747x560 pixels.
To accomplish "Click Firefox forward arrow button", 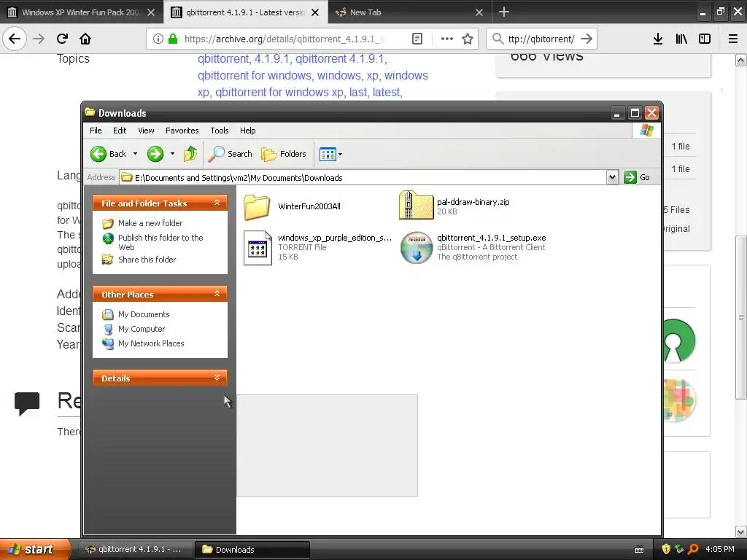I will pos(39,39).
